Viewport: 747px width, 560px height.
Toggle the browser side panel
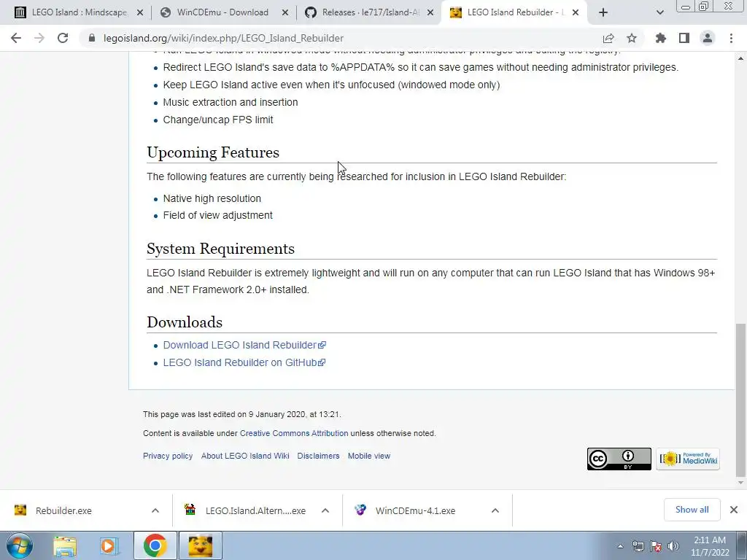[684, 38]
